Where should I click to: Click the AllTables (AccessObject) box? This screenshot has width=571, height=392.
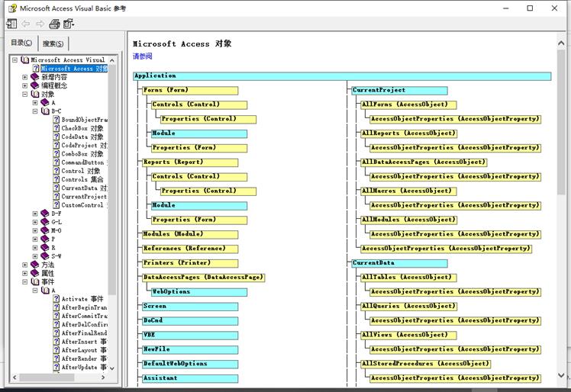[x=408, y=278]
